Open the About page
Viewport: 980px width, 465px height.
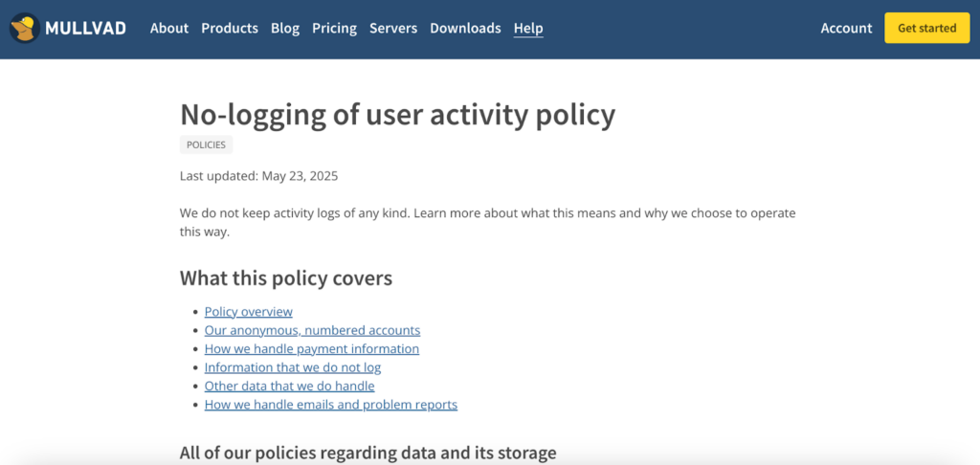(x=168, y=28)
